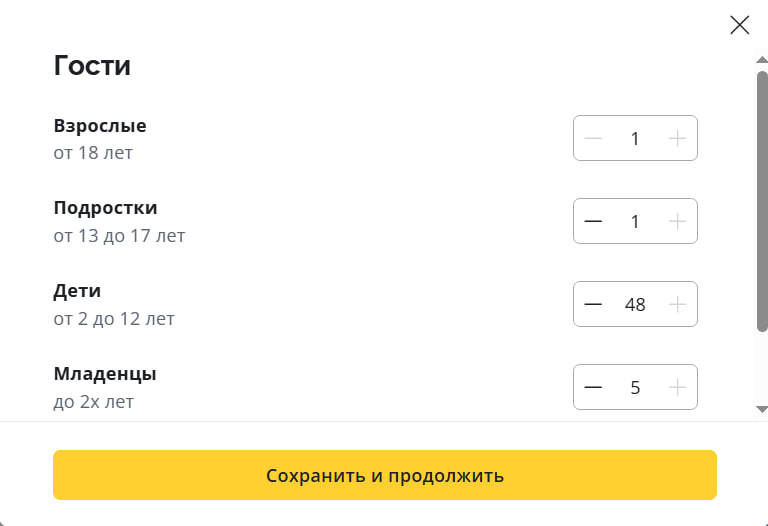Select the Младенцы count value 5
The width and height of the screenshot is (768, 526).
point(635,387)
